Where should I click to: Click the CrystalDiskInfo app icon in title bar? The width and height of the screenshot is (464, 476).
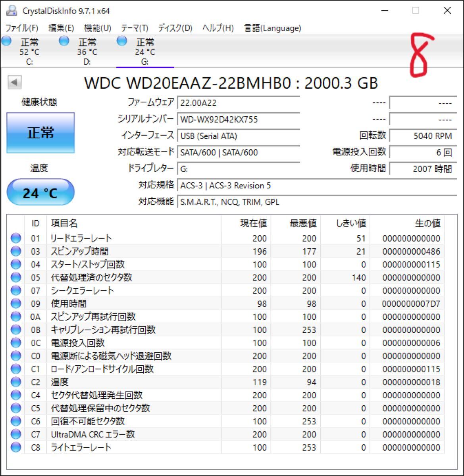pyautogui.click(x=12, y=11)
